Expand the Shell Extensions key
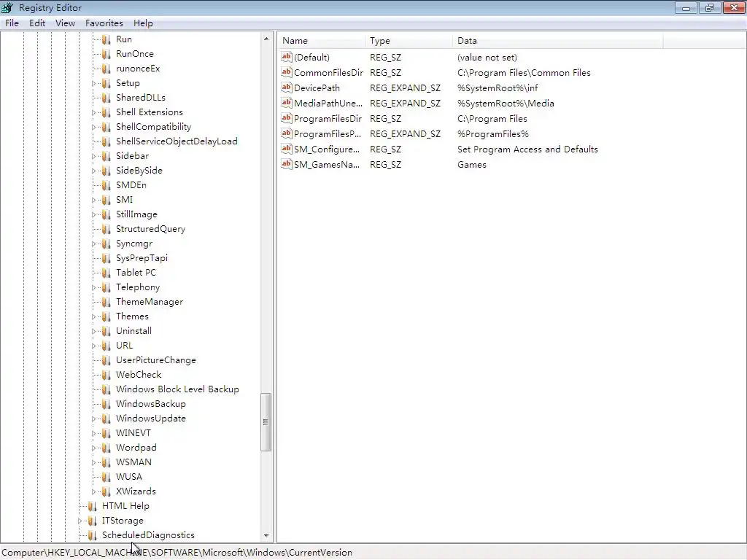 (93, 112)
